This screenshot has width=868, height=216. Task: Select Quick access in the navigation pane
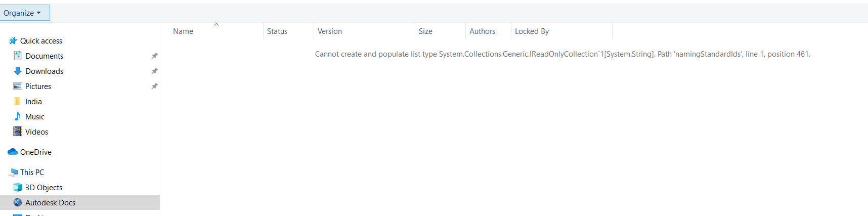pyautogui.click(x=41, y=40)
